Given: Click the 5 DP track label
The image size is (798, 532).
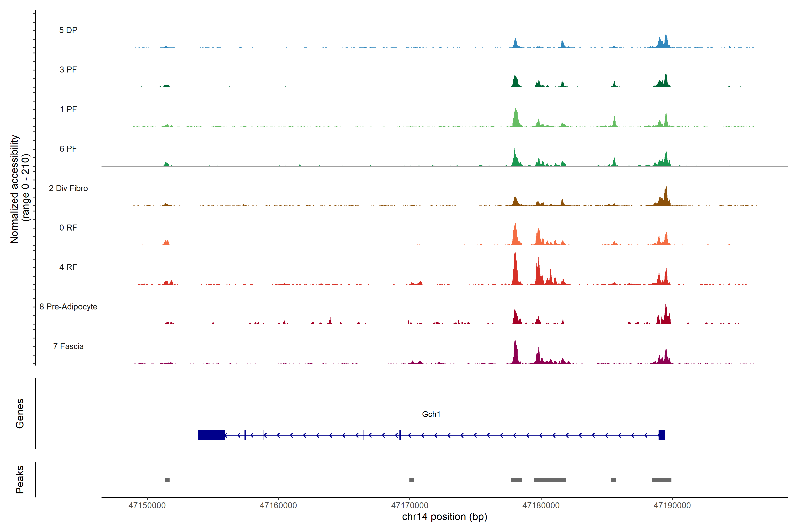Looking at the screenshot, I should 68,30.
